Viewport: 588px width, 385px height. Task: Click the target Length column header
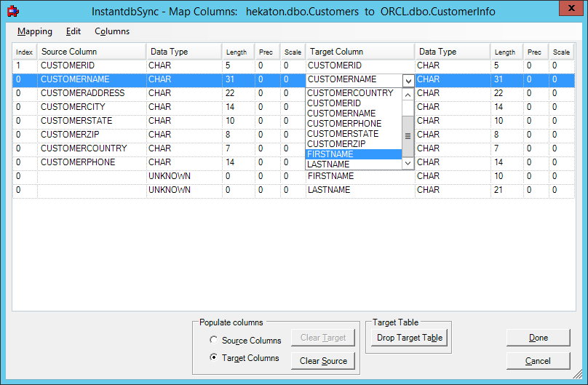coord(507,52)
